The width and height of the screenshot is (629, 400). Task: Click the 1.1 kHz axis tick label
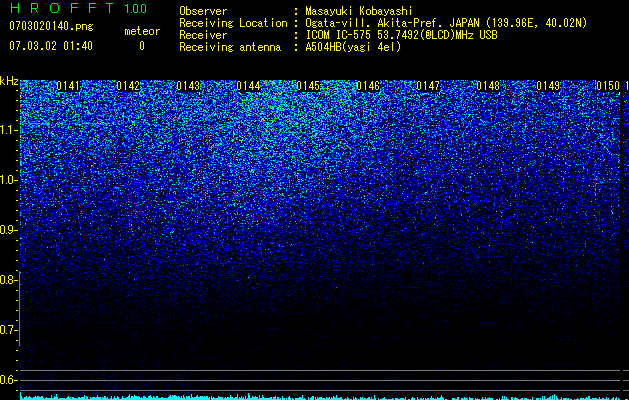pyautogui.click(x=9, y=130)
